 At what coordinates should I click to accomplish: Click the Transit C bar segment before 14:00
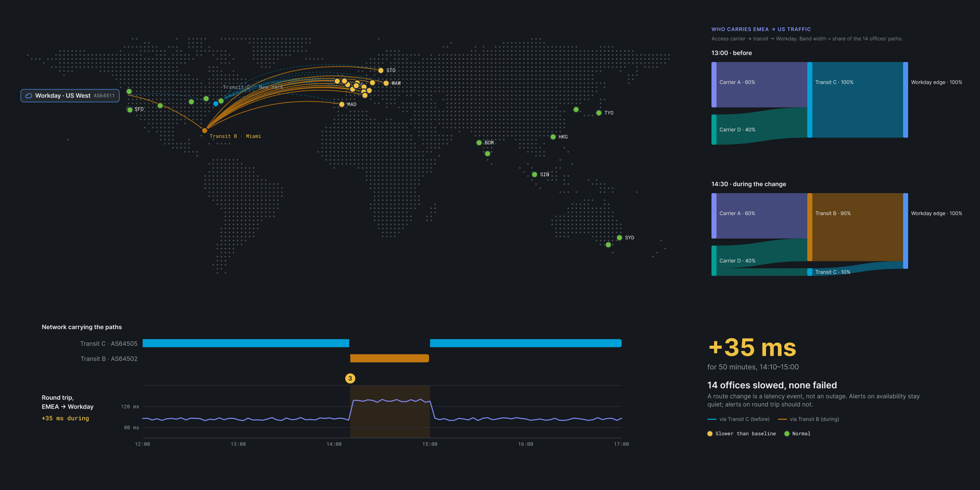[x=246, y=343]
